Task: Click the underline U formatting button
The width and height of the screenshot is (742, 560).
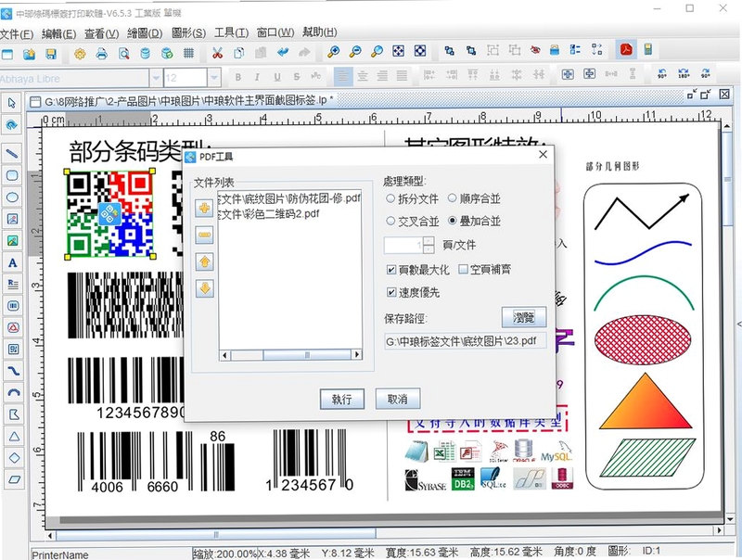Action: pos(276,77)
